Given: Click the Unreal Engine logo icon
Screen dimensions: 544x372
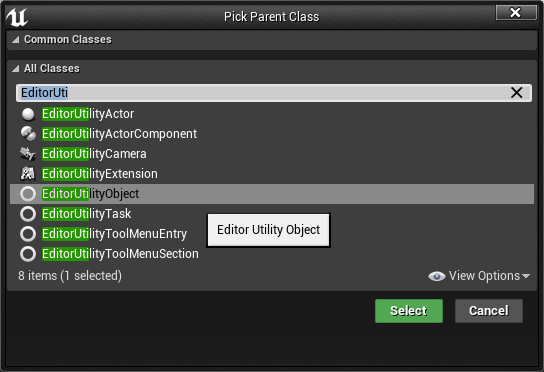Looking at the screenshot, I should point(17,17).
